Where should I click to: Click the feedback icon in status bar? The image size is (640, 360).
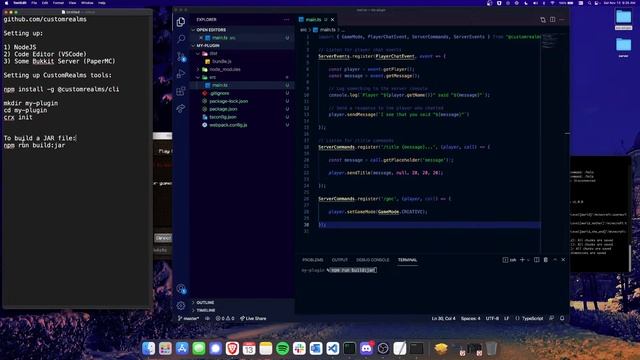[551, 318]
